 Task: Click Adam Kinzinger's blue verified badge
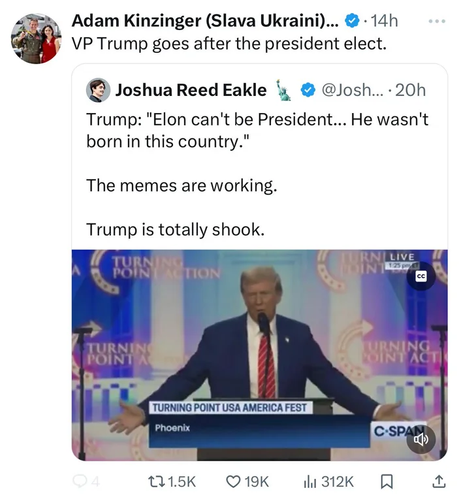(352, 21)
